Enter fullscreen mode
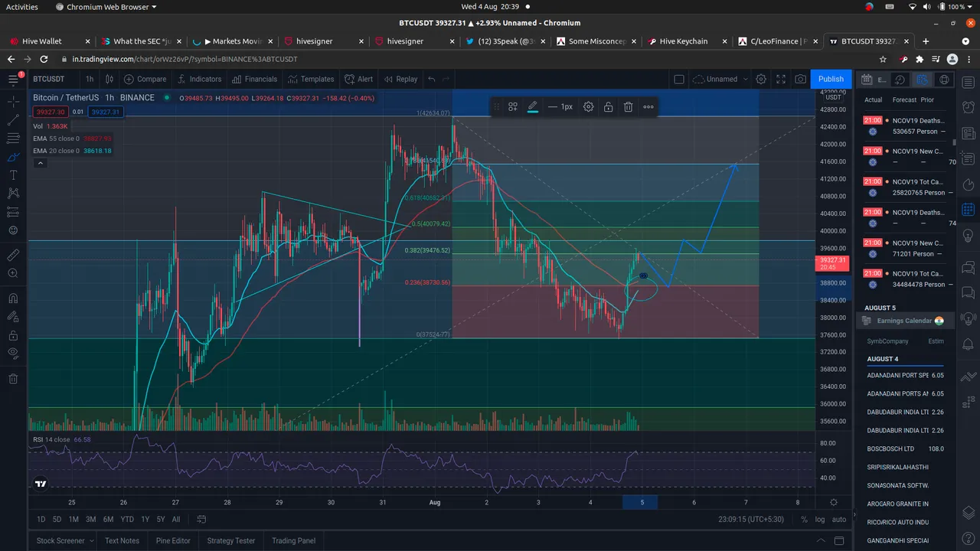 pos(781,79)
